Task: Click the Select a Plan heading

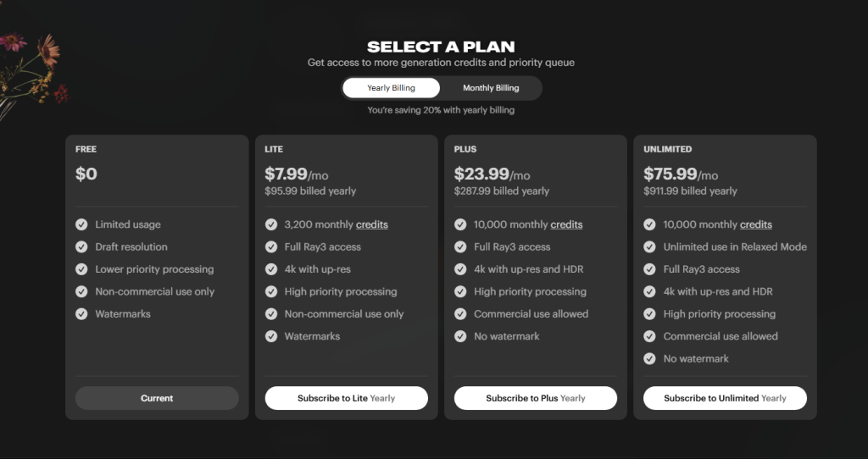Action: click(x=441, y=47)
